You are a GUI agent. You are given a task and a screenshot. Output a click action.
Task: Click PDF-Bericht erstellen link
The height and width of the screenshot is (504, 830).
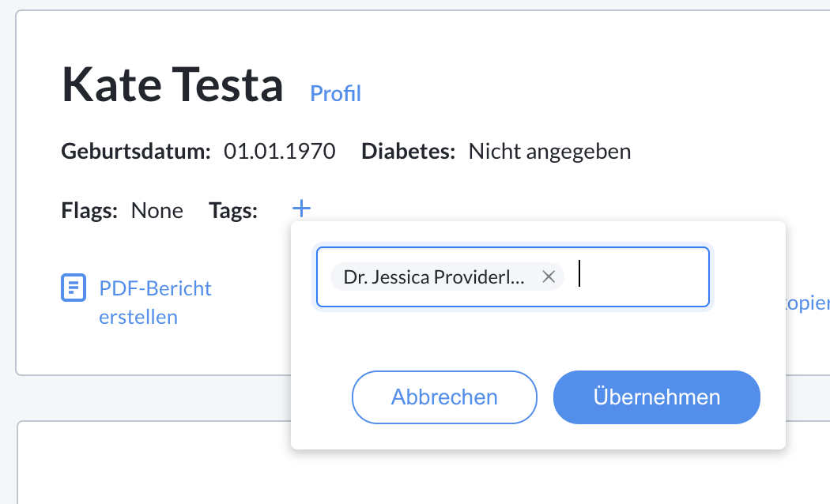click(x=155, y=303)
